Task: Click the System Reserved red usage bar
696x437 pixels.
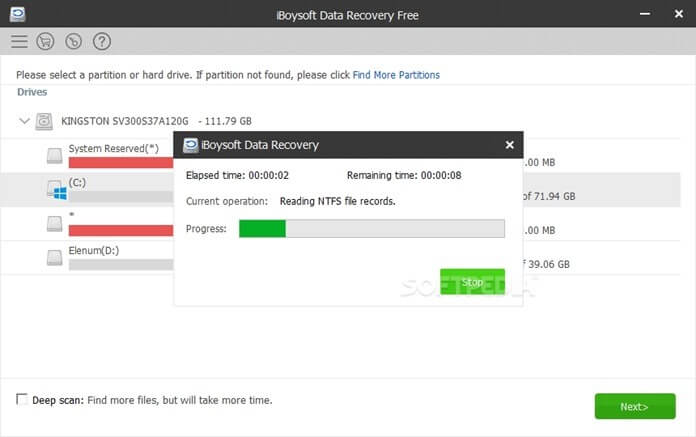Action: [121, 163]
